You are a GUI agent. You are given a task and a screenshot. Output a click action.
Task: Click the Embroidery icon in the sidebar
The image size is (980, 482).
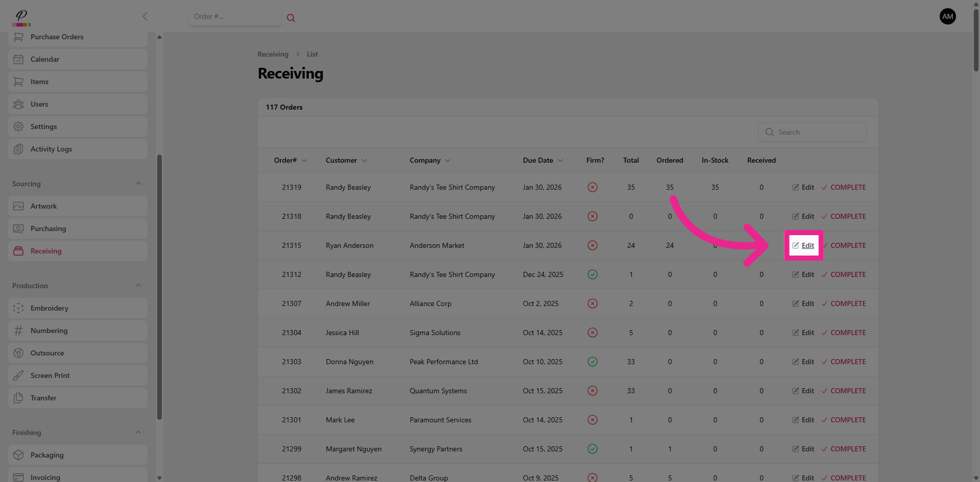pyautogui.click(x=18, y=308)
